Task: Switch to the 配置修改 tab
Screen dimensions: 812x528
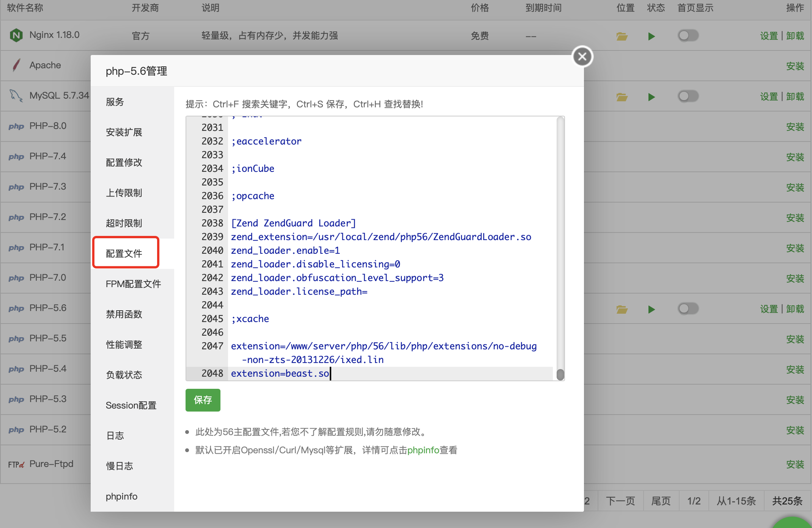Action: (132, 163)
